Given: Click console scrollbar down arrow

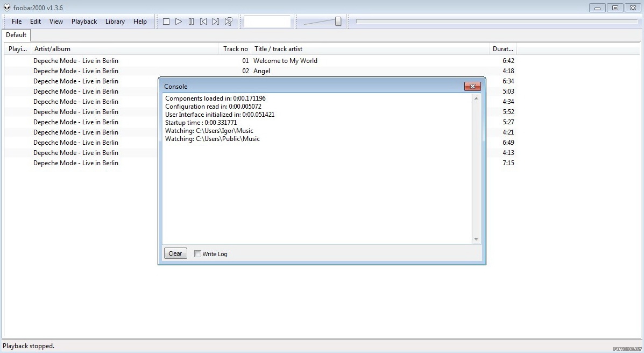Looking at the screenshot, I should pyautogui.click(x=476, y=239).
